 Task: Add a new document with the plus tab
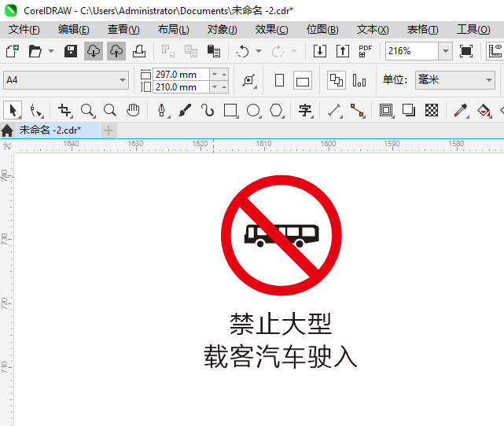(109, 130)
